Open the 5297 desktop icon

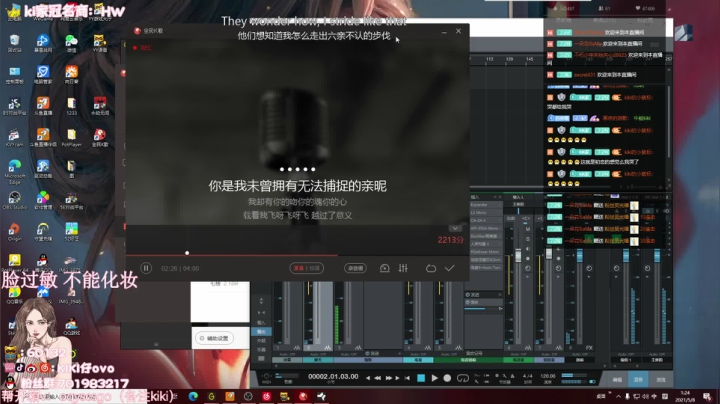point(71,232)
